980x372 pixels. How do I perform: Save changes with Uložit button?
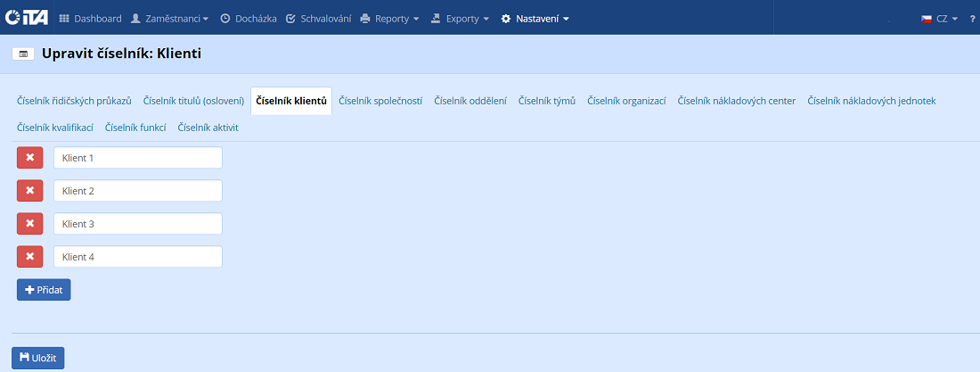(37, 358)
